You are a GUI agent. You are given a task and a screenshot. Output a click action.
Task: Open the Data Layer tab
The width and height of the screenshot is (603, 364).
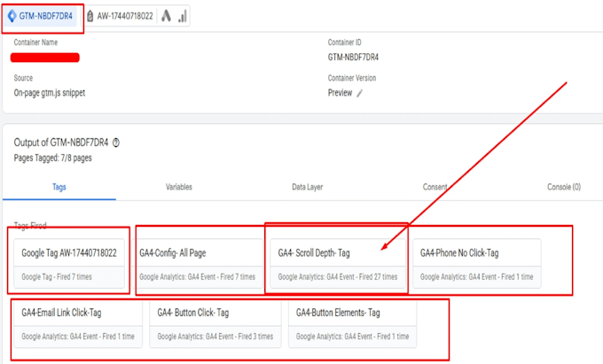pyautogui.click(x=308, y=187)
